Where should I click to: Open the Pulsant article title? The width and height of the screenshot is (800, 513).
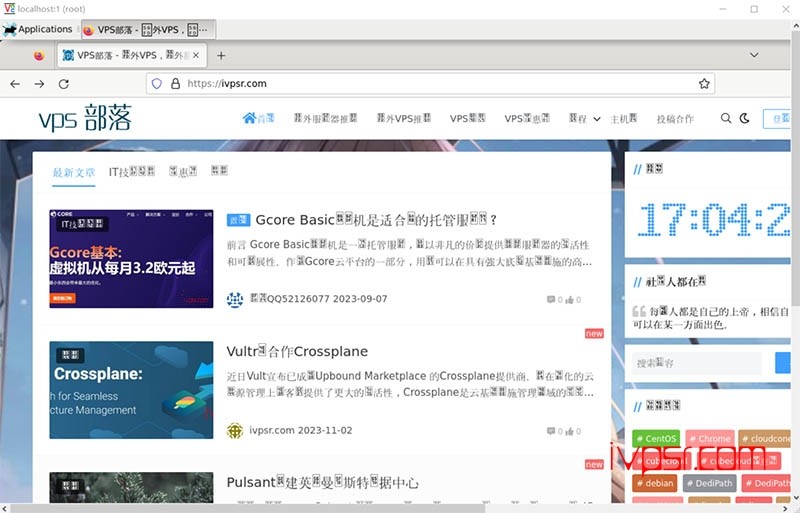pos(322,482)
